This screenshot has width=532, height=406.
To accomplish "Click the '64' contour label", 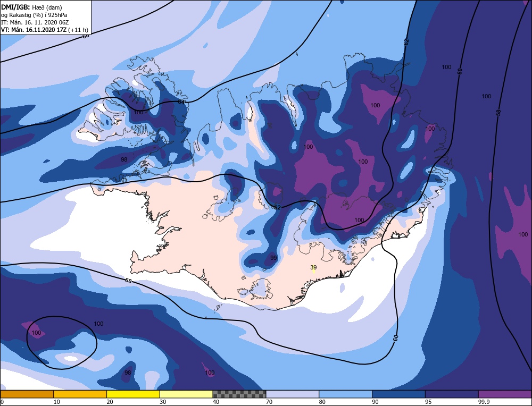I will (x=181, y=101).
